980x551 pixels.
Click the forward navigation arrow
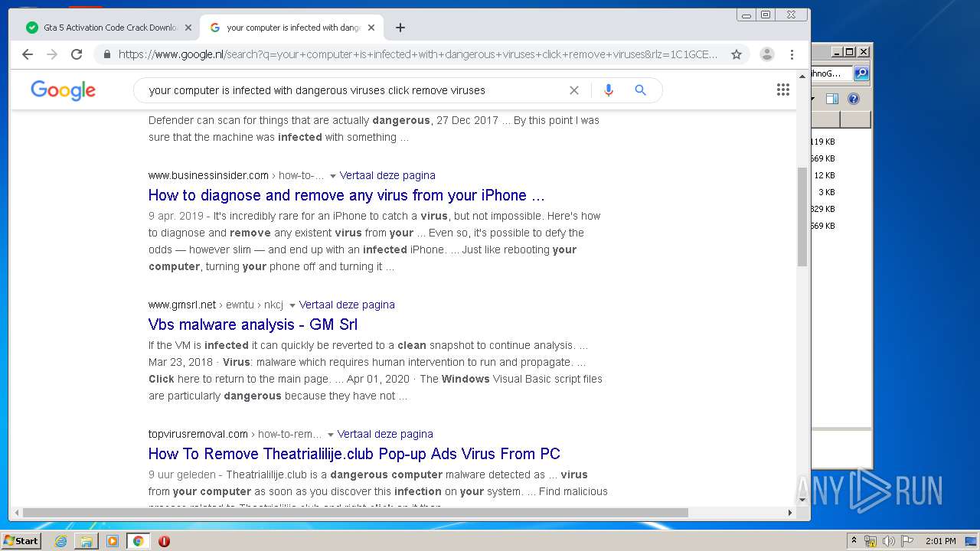click(52, 54)
